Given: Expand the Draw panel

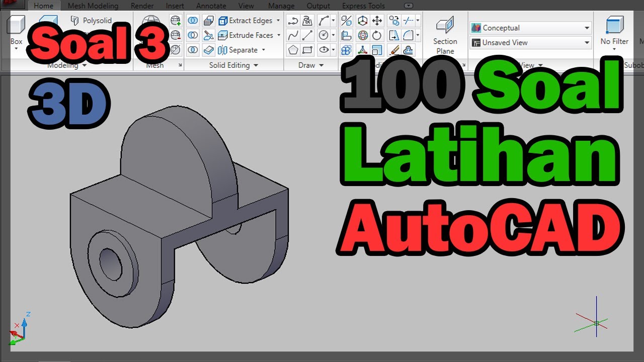Looking at the screenshot, I should tap(310, 65).
